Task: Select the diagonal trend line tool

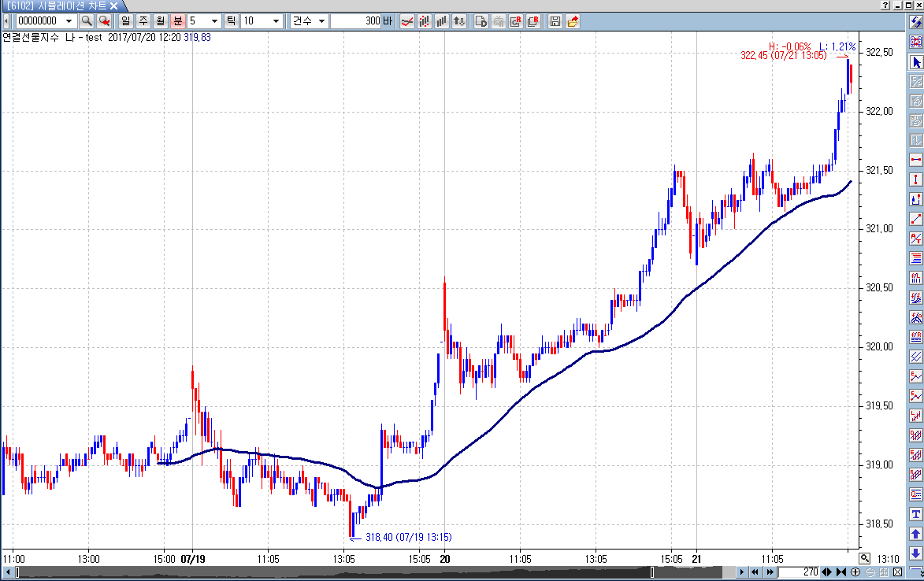Action: [x=915, y=219]
